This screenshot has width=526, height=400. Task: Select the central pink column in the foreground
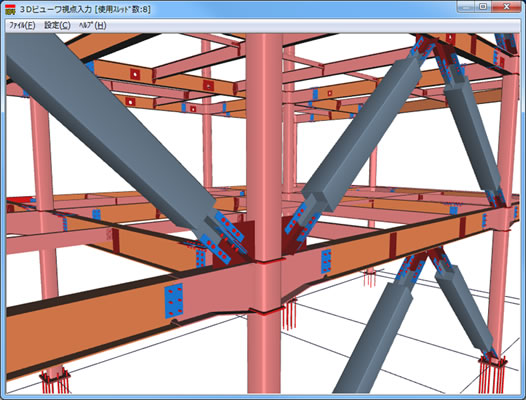pyautogui.click(x=264, y=215)
